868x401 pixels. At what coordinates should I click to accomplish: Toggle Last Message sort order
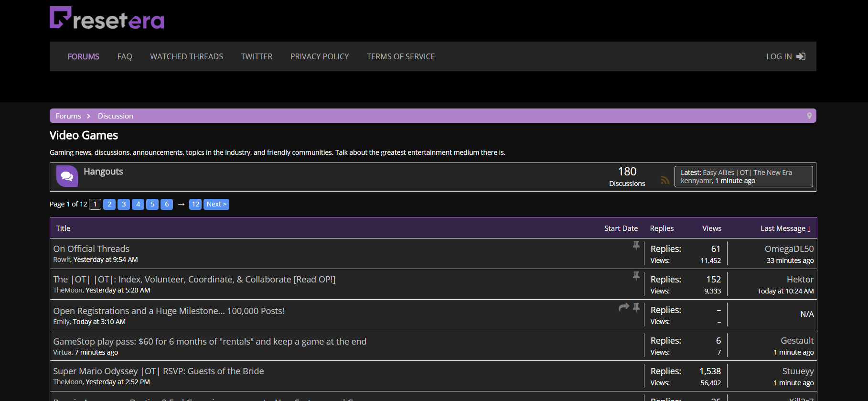click(786, 228)
